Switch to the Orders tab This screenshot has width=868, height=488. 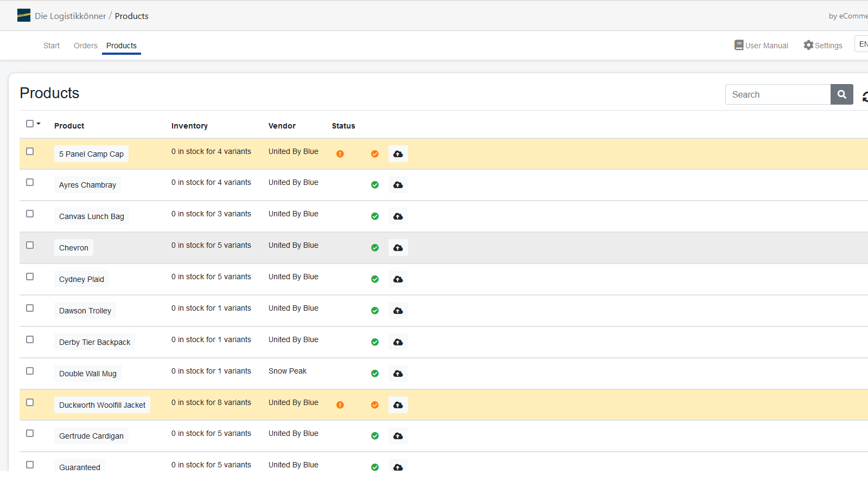(86, 46)
